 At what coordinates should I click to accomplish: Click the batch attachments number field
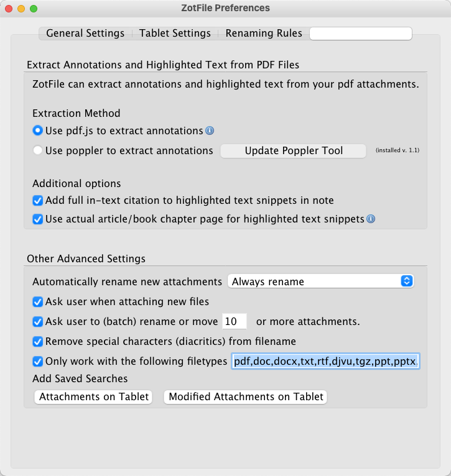pos(235,322)
